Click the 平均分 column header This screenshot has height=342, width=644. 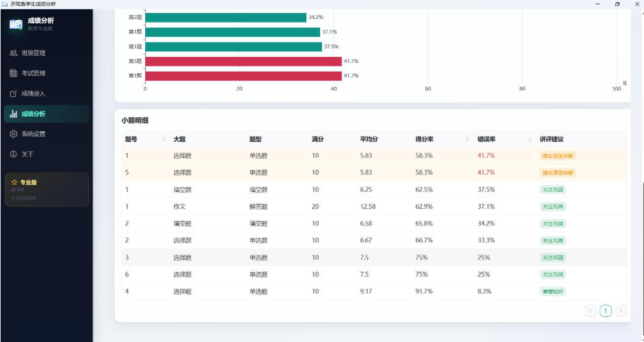(369, 139)
